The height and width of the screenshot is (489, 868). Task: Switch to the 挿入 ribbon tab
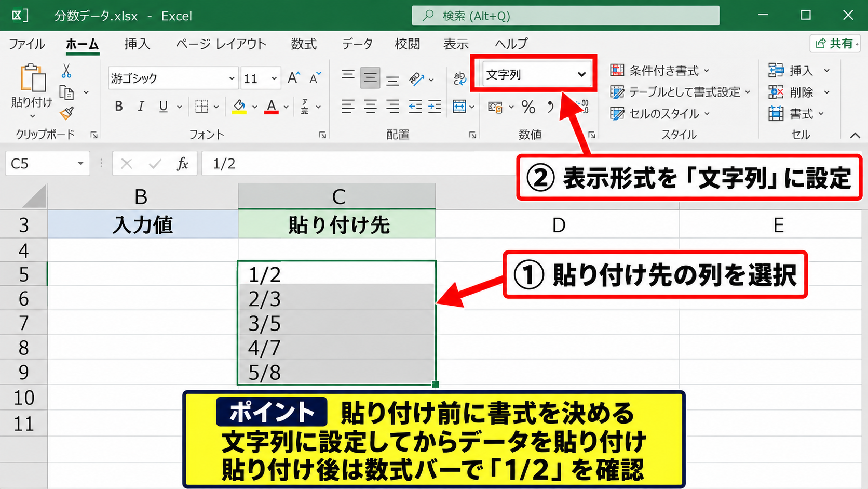(x=137, y=44)
